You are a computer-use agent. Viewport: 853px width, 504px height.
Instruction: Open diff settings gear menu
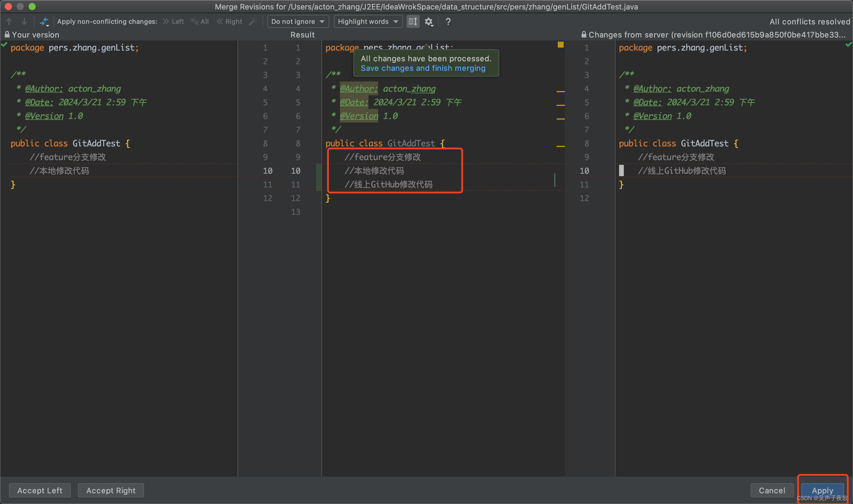point(429,22)
